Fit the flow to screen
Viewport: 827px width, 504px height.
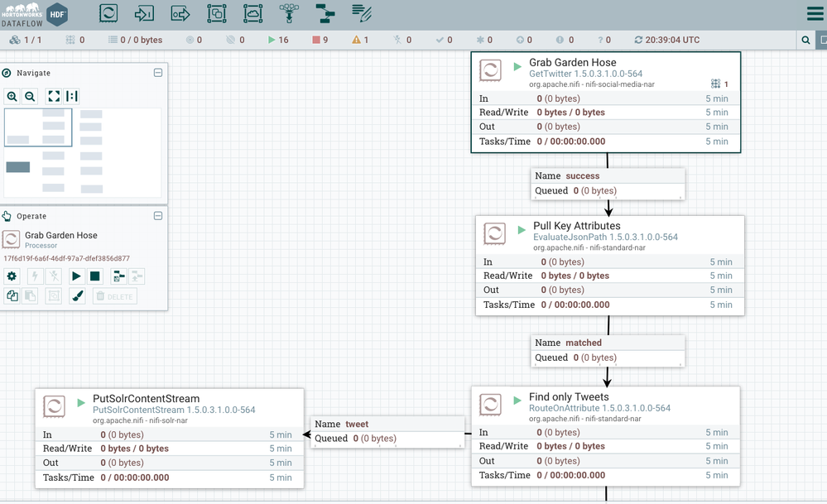pos(54,97)
